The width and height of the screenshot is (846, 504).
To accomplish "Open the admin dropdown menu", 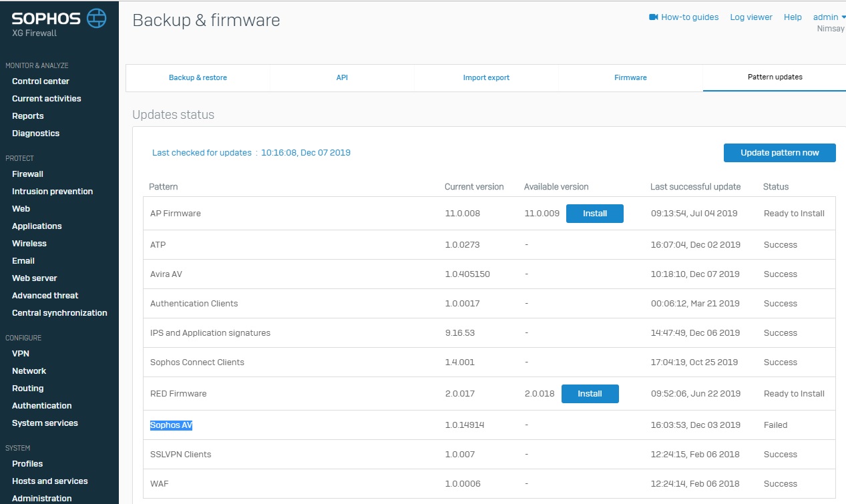I will [x=829, y=17].
